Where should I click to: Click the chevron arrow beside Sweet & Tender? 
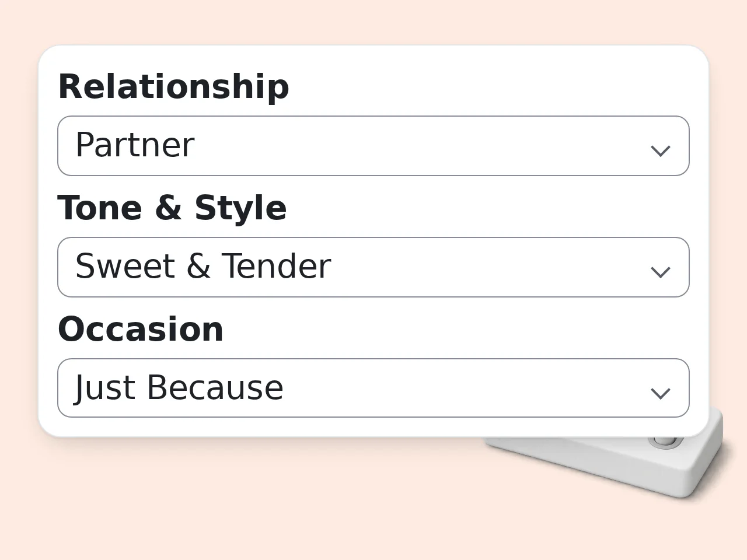(x=660, y=272)
